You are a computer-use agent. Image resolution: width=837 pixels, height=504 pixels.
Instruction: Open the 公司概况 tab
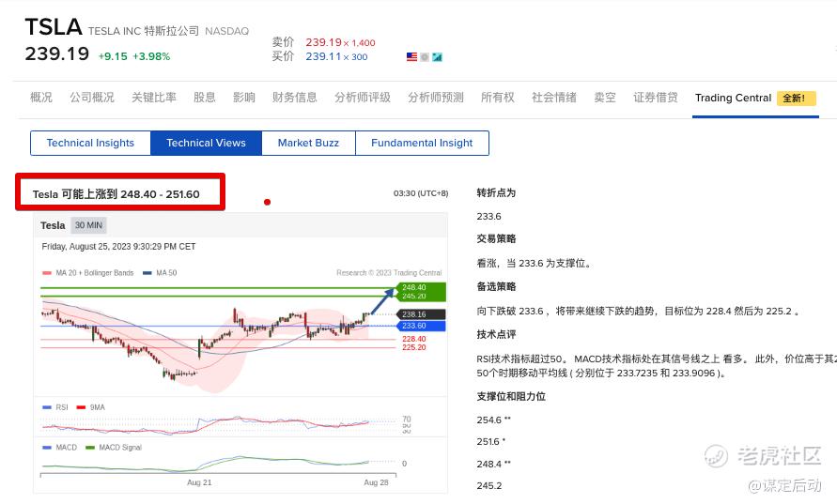click(x=92, y=98)
